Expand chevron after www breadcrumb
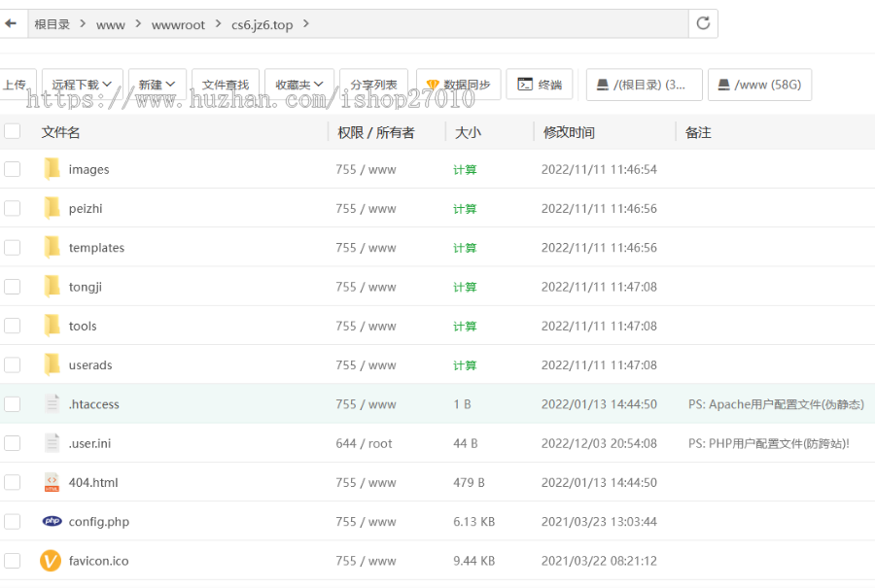This screenshot has width=875, height=588. point(138,23)
